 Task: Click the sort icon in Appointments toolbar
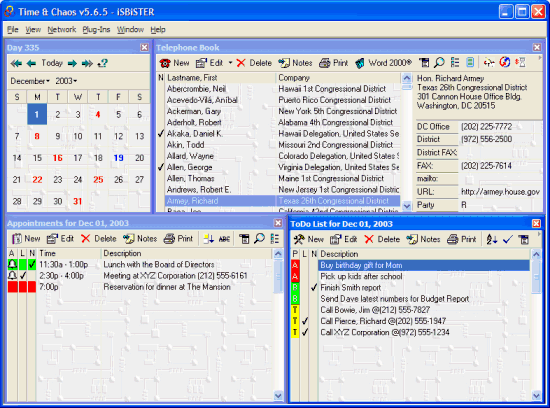coord(209,239)
